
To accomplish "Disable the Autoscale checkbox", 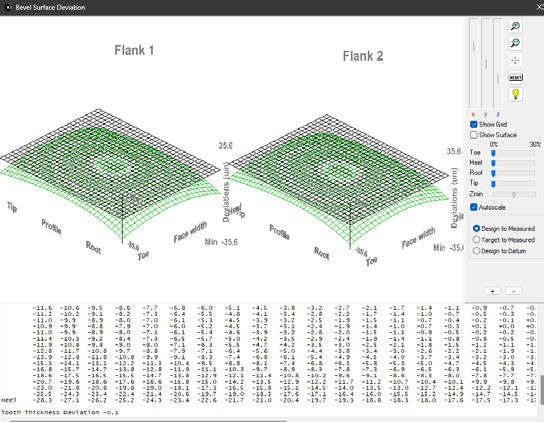I will point(474,207).
